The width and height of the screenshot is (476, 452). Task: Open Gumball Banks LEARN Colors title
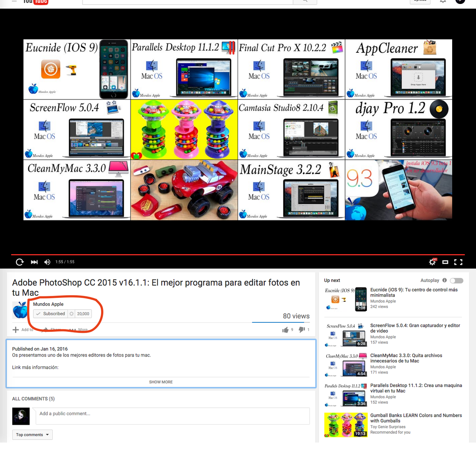tap(416, 418)
